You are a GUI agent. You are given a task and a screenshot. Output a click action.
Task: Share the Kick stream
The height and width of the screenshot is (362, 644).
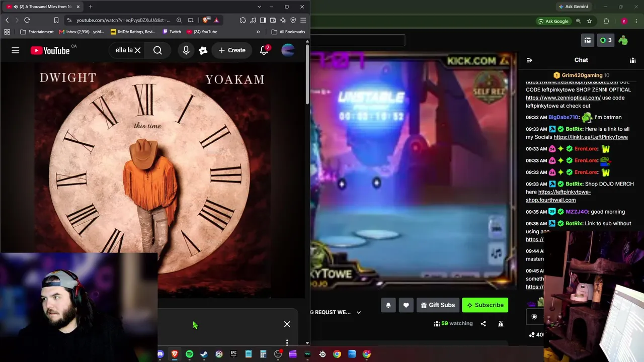tap(483, 324)
